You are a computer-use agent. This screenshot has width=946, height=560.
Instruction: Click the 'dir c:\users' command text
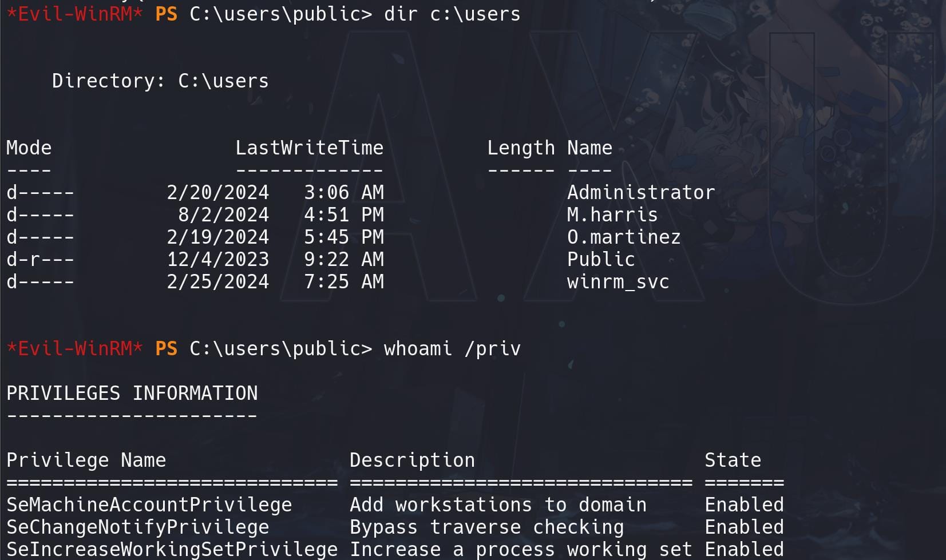[452, 14]
